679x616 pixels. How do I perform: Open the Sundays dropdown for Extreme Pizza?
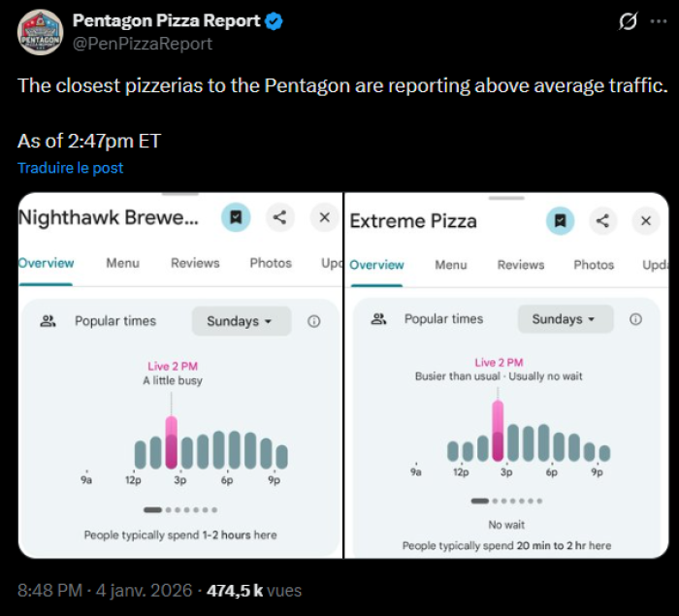pos(565,319)
